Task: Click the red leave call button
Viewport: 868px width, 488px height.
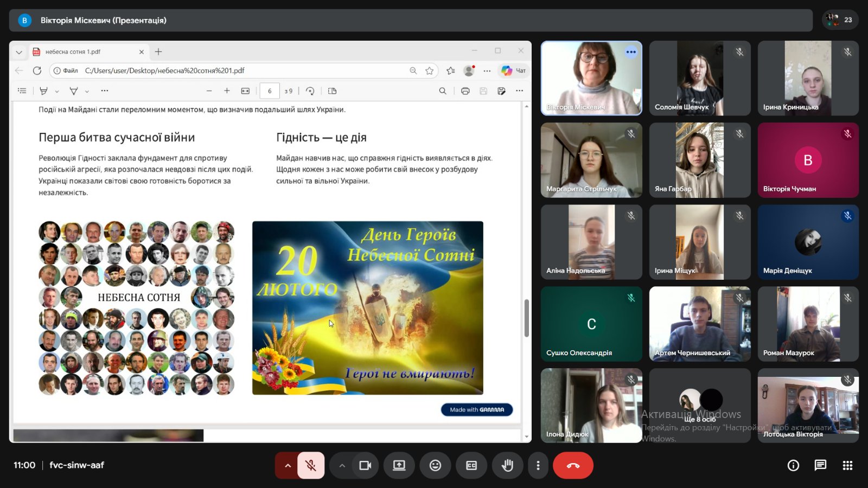Action: 573,465
